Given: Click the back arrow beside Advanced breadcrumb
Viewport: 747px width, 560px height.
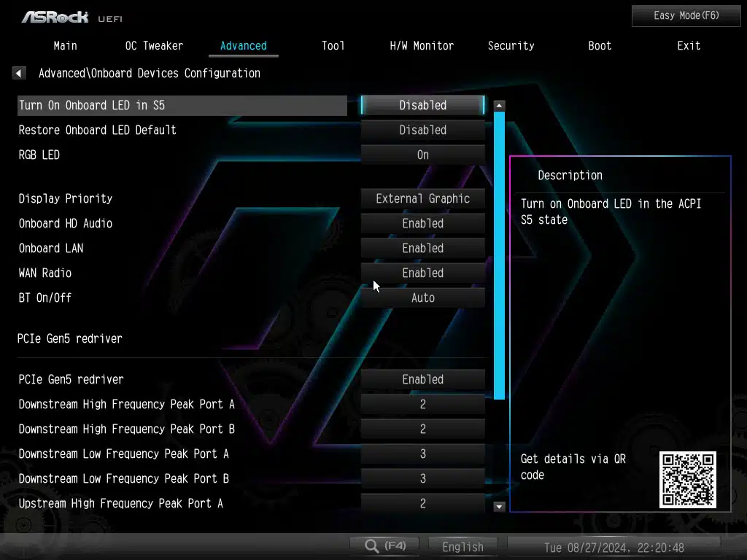Looking at the screenshot, I should (x=19, y=73).
